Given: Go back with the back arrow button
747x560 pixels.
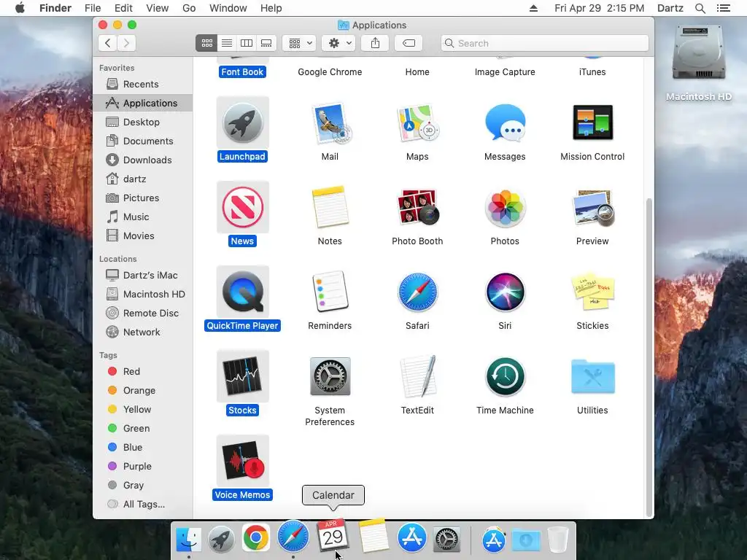Looking at the screenshot, I should (108, 43).
